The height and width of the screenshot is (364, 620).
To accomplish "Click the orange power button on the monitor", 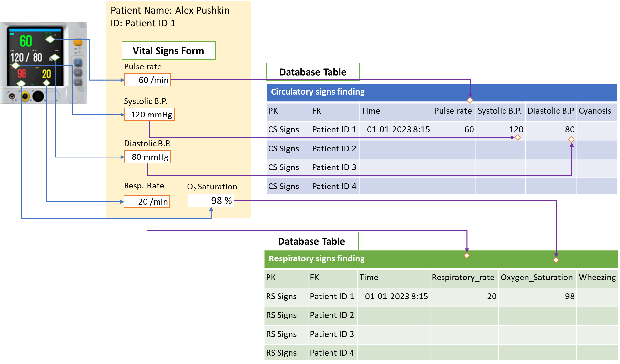I will click(x=78, y=43).
